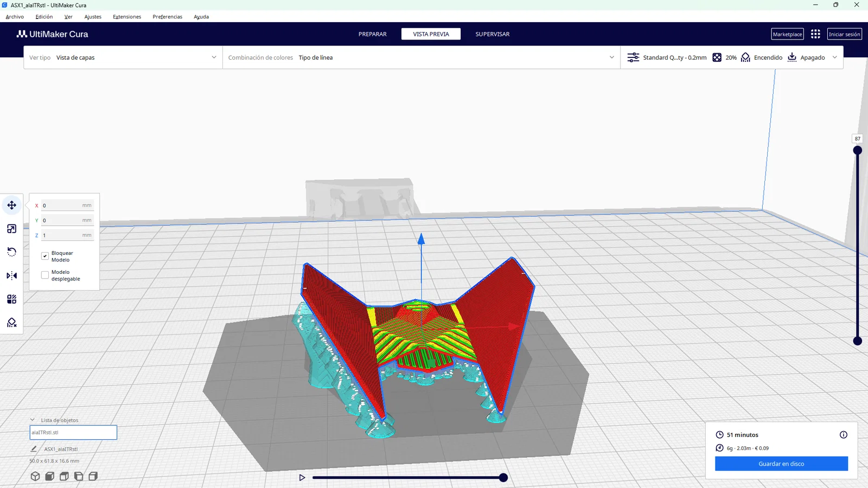Screen dimensions: 868x488
Task: Click the UltiMaker Cura logo
Action: (52, 34)
